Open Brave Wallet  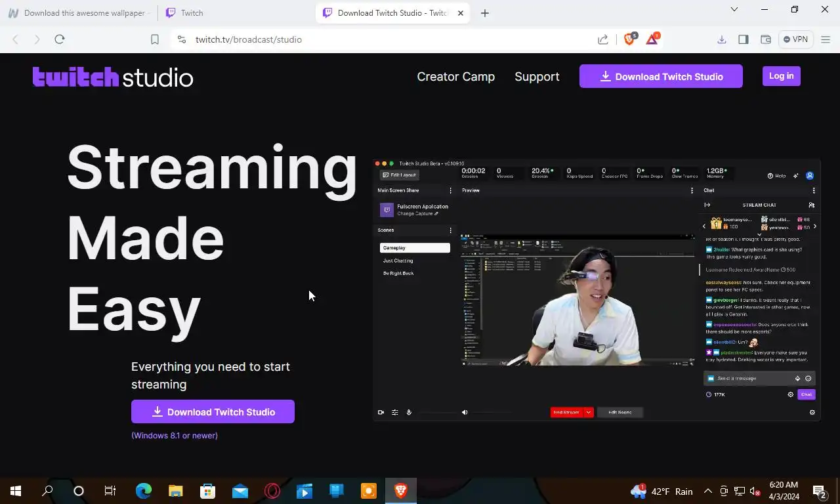[766, 39]
